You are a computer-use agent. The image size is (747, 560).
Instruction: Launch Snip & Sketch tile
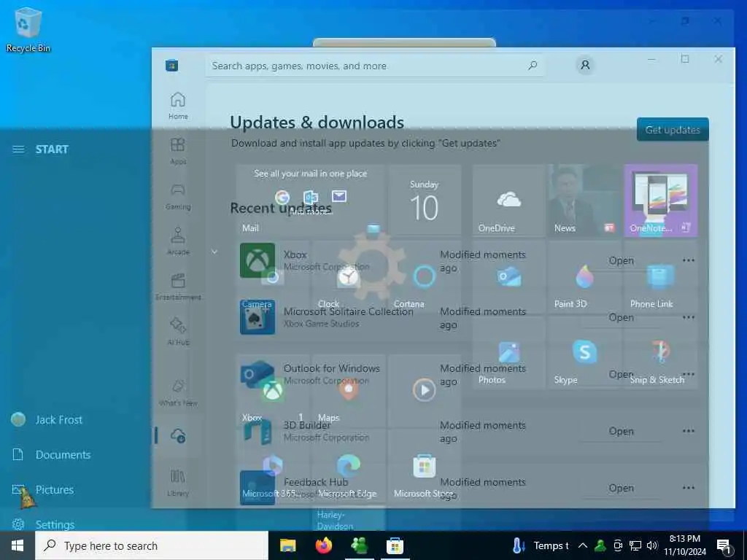tap(660, 352)
